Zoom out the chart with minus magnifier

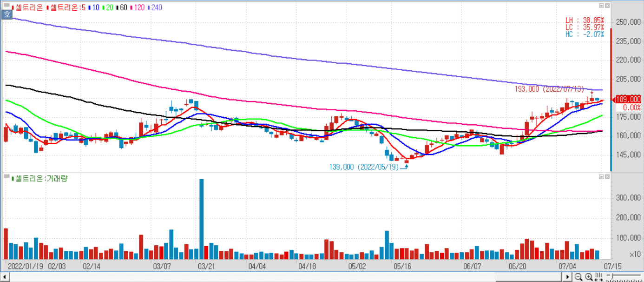point(578,277)
